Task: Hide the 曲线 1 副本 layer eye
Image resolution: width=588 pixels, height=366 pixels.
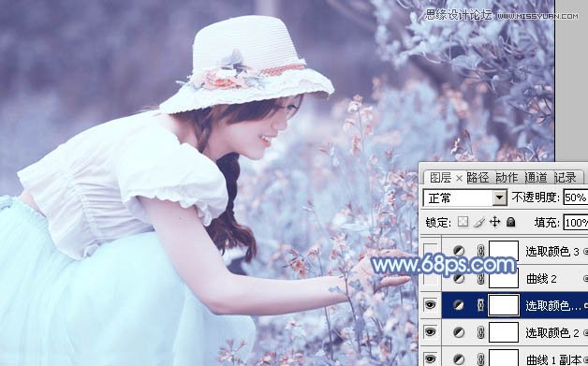Action: tap(430, 358)
